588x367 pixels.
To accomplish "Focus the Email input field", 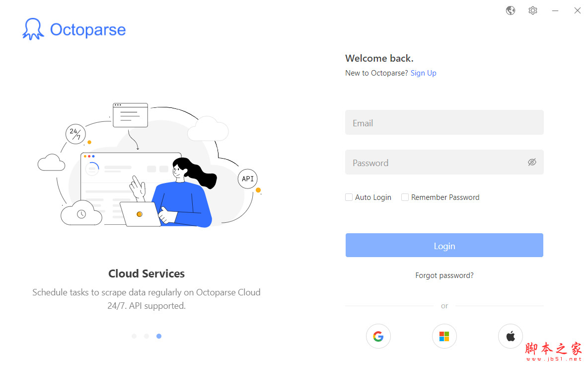I will pos(444,122).
